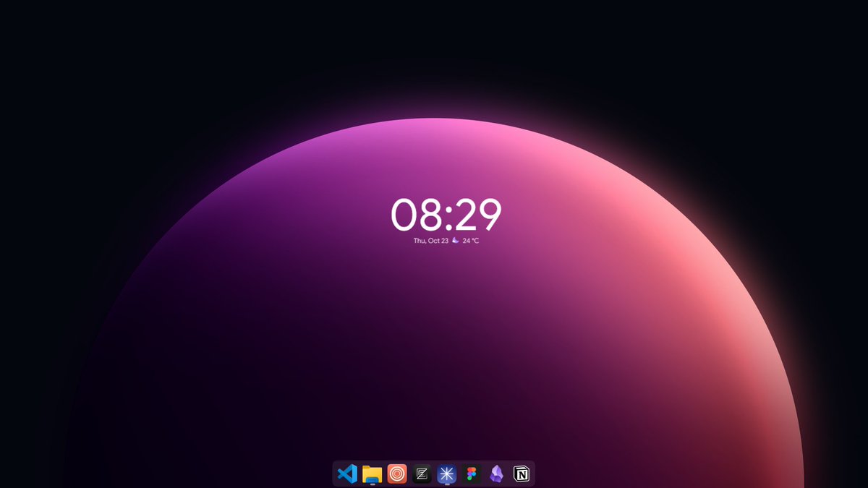
Task: Click the 08:29 clock widget
Action: 446,215
